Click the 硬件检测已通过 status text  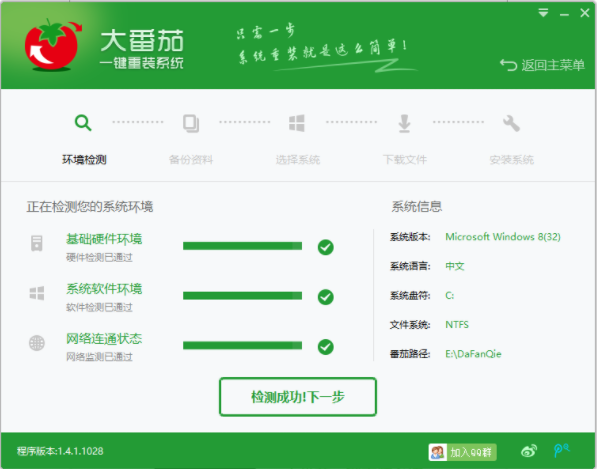pos(99,258)
